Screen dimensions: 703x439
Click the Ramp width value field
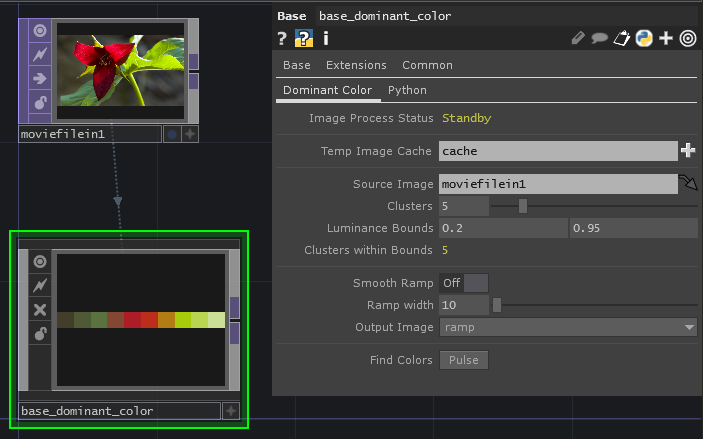(464, 305)
